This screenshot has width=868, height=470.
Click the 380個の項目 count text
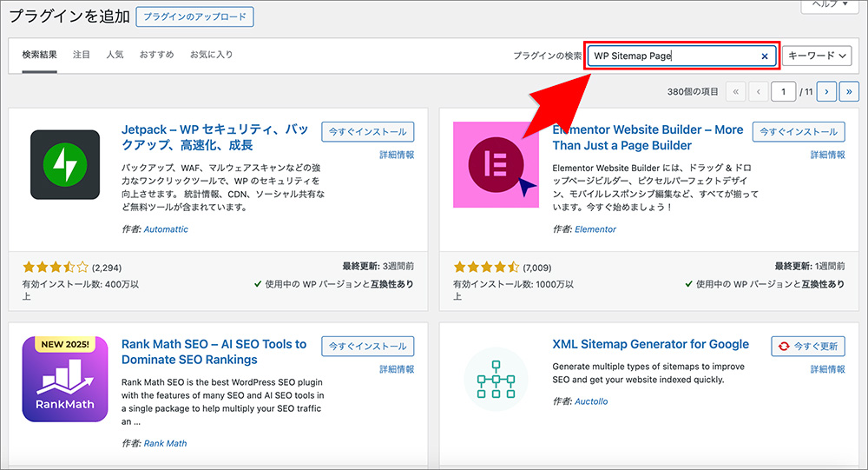693,91
